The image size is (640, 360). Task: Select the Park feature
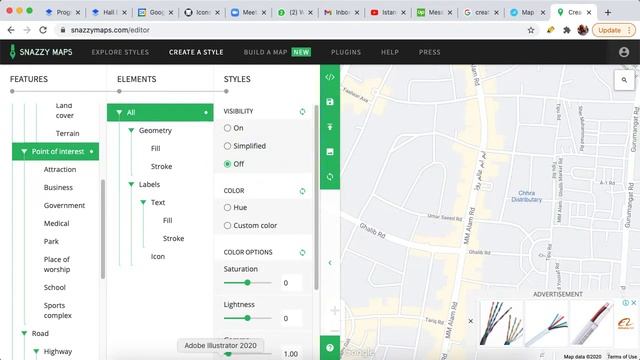click(51, 241)
